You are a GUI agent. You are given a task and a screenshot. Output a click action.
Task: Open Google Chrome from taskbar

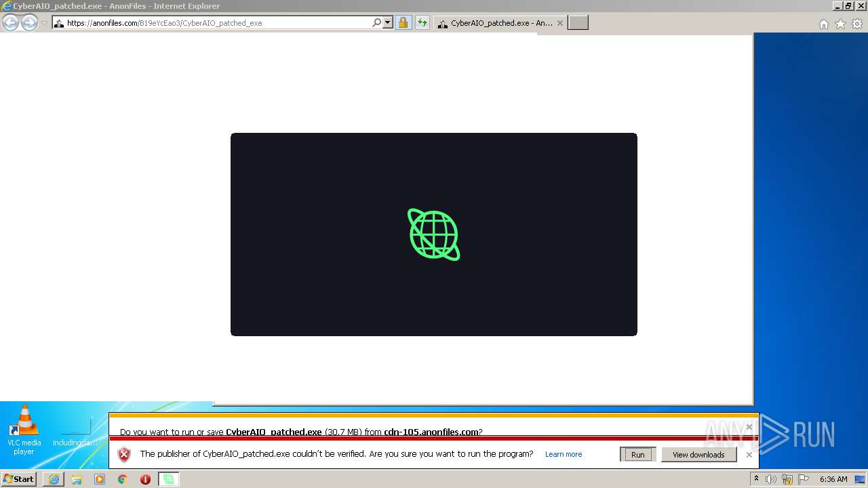point(123,479)
